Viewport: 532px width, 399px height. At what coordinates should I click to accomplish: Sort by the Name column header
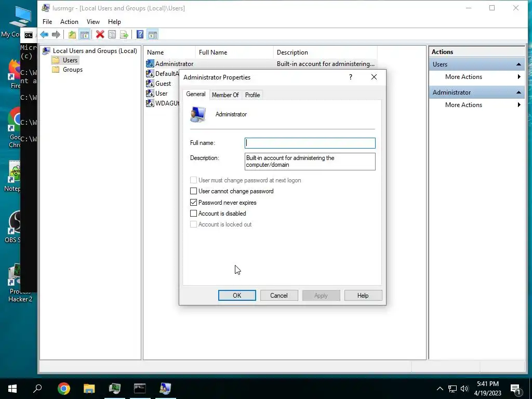(169, 52)
